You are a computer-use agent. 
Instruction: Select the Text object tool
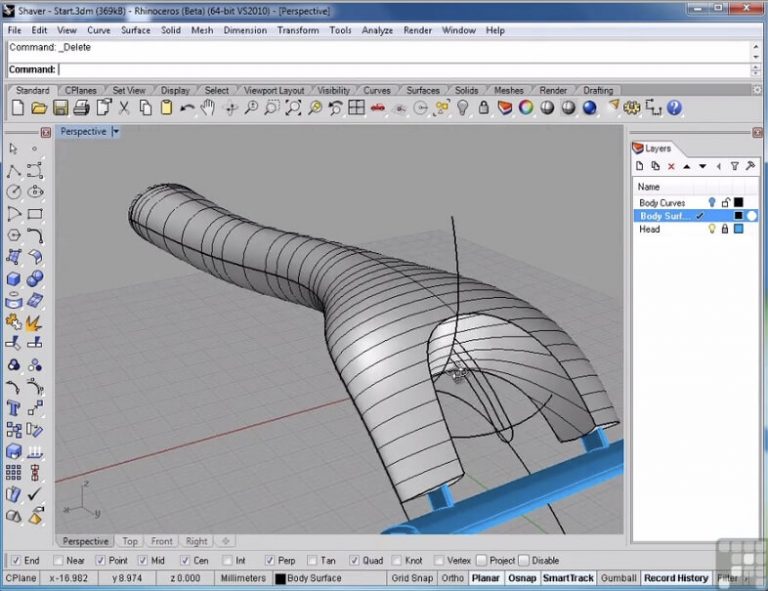(14, 408)
